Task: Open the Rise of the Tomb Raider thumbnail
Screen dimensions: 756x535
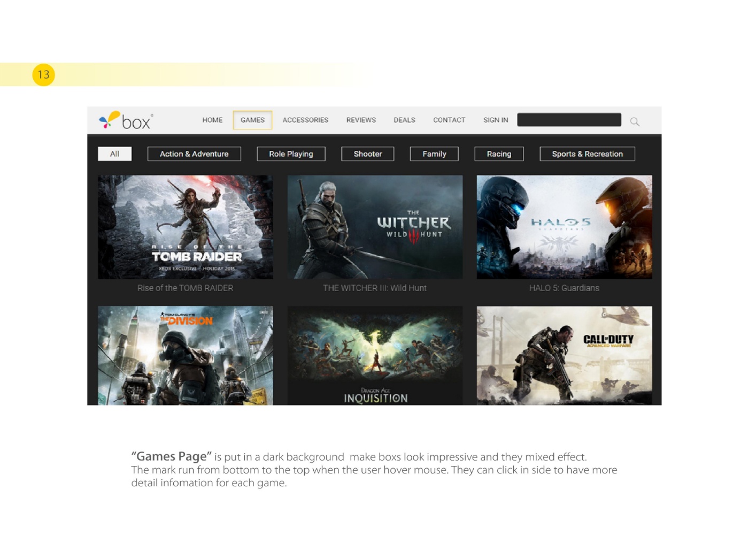Action: pos(186,227)
